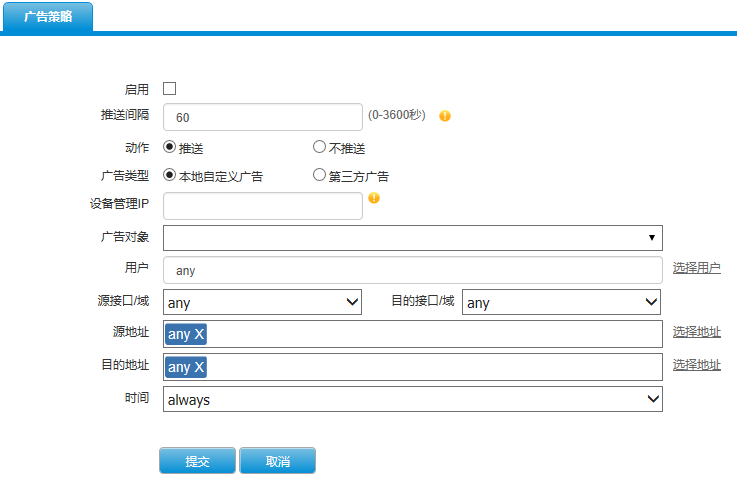The height and width of the screenshot is (480, 737).
Task: Click the push interval warning icon
Action: pyautogui.click(x=445, y=116)
